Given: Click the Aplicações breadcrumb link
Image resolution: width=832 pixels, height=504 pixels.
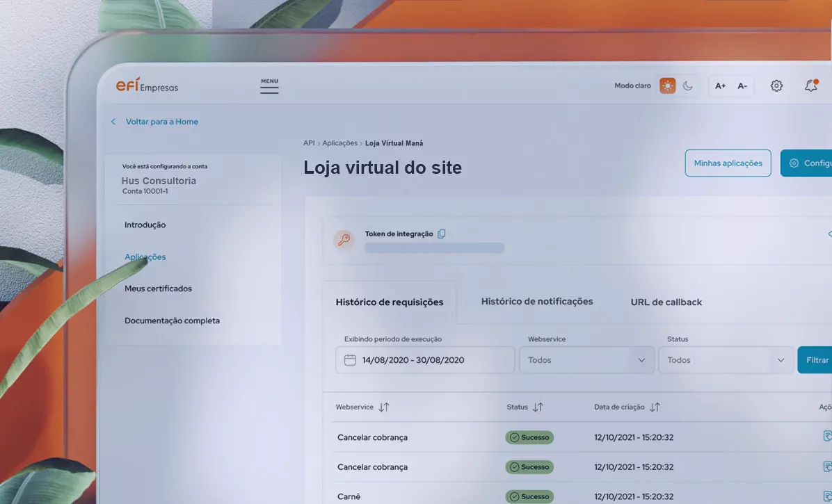Looking at the screenshot, I should [x=339, y=143].
